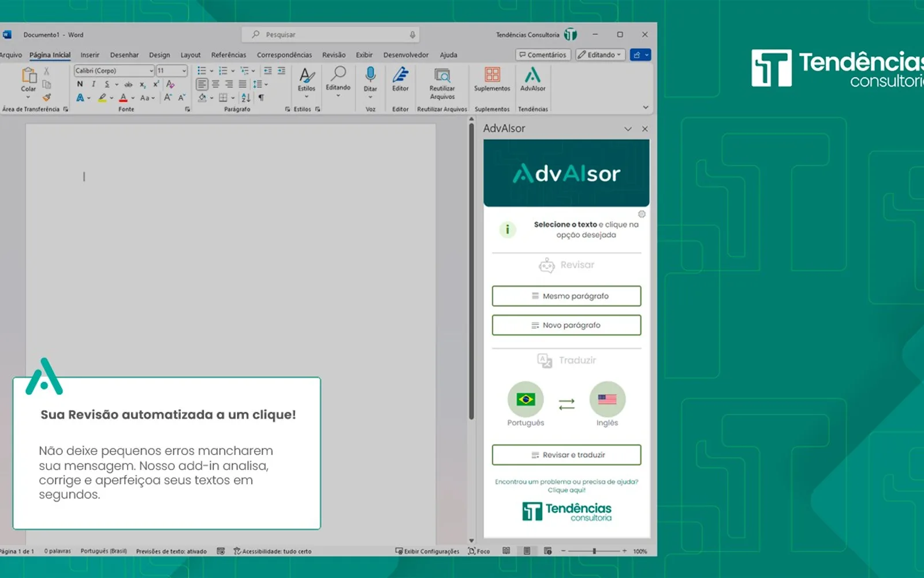Image resolution: width=924 pixels, height=578 pixels.
Task: Switch to the Layout tab
Action: 191,55
